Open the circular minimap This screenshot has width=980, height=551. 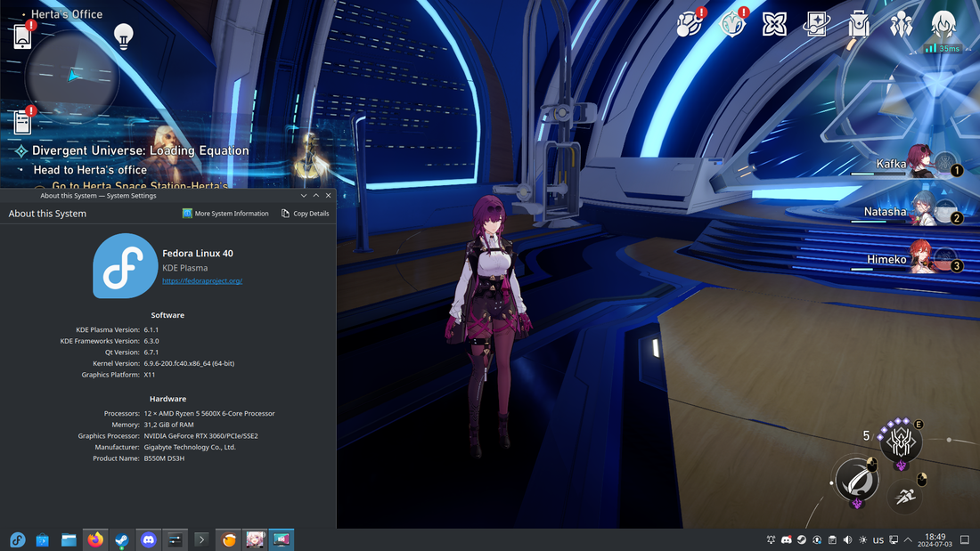(72, 77)
